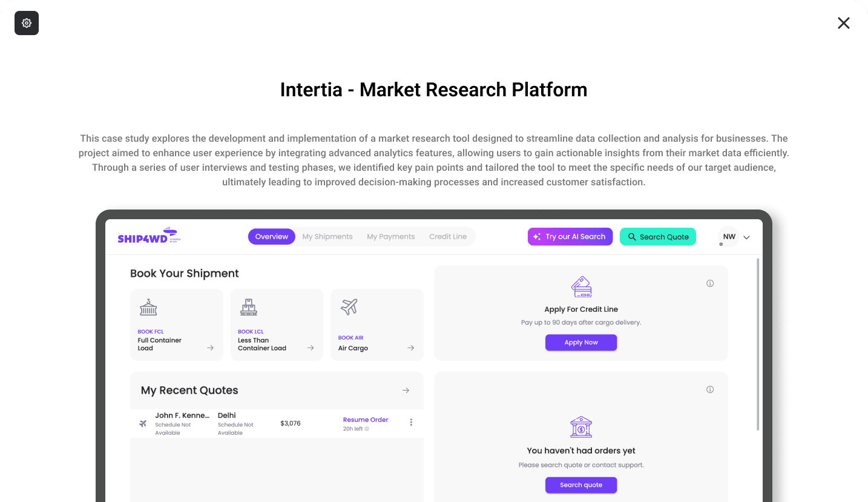Click the dashboard vertical scrollbar
Image resolution: width=868 pixels, height=502 pixels.
[x=758, y=345]
